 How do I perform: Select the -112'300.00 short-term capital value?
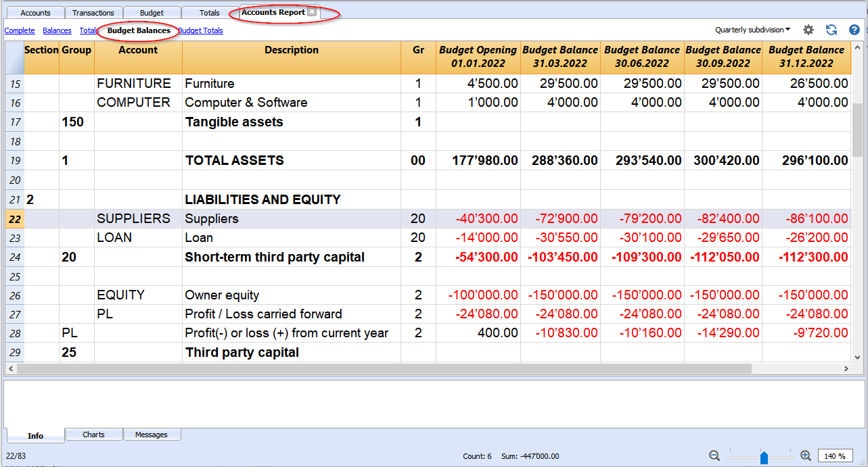(x=806, y=257)
